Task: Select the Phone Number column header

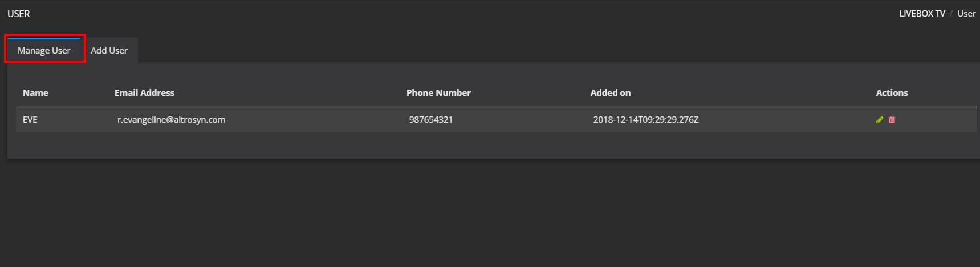Action: click(x=438, y=92)
